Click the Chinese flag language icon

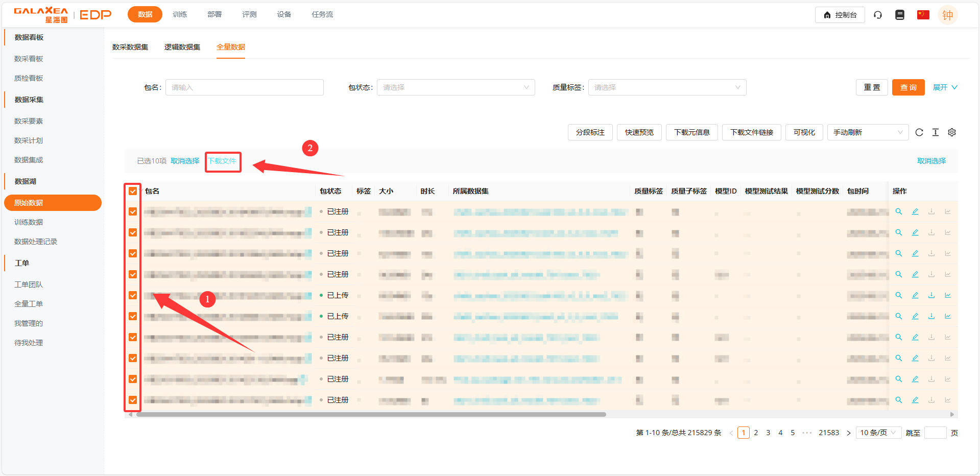pos(923,15)
